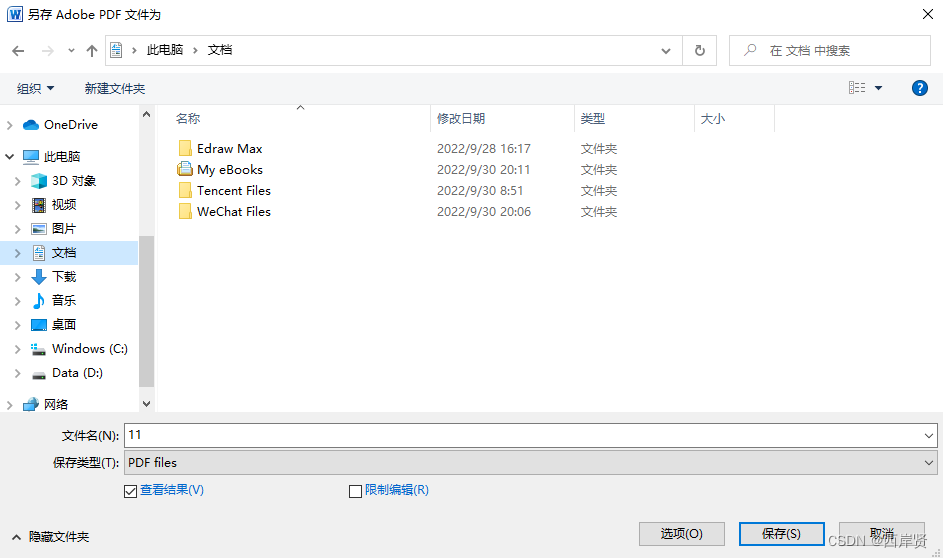Image resolution: width=943 pixels, height=558 pixels.
Task: Click the 保存(S) button
Action: [781, 533]
